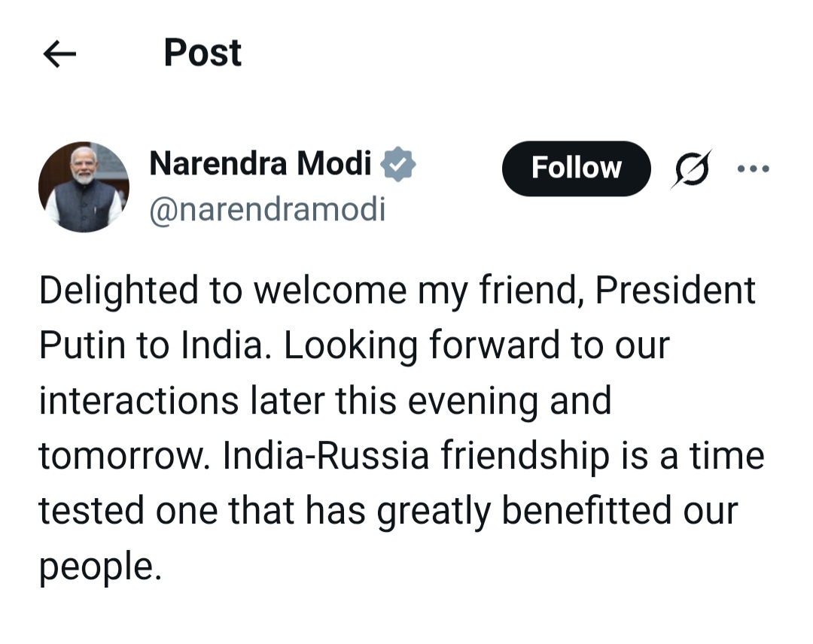Viewport: 813px width, 644px height.
Task: Open the three-dot more options menu
Action: [753, 169]
